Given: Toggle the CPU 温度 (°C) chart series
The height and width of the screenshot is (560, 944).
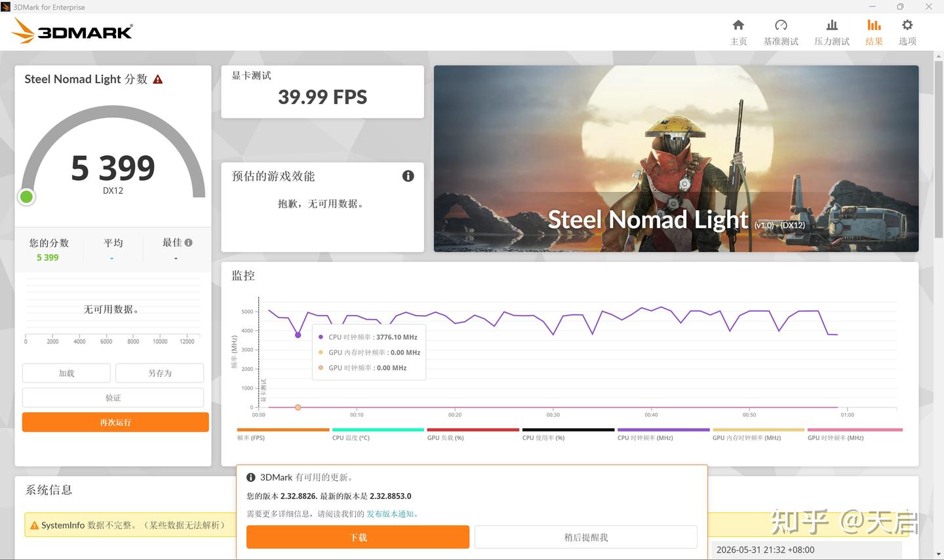Looking at the screenshot, I should tap(378, 434).
